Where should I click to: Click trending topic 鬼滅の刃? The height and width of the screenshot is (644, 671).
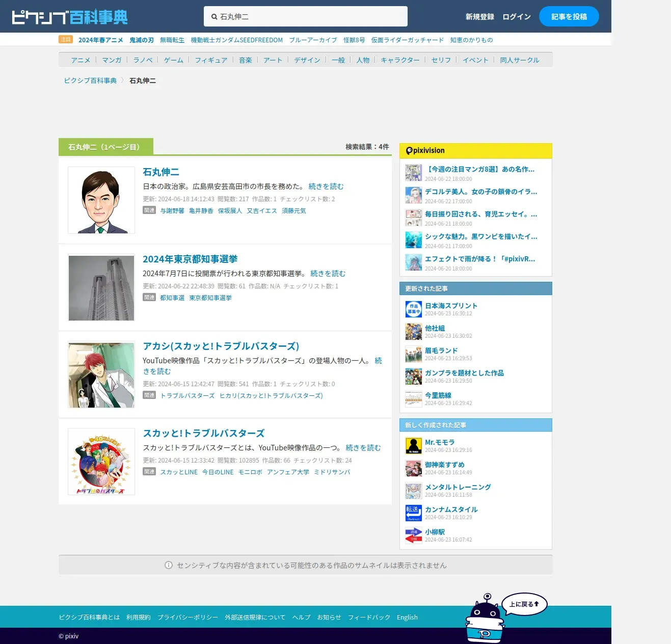pyautogui.click(x=142, y=40)
